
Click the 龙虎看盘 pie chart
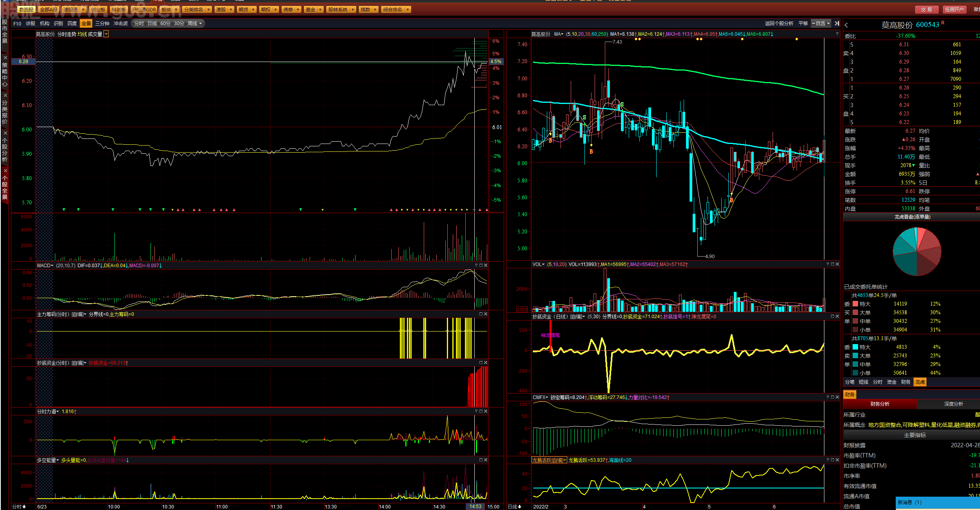pyautogui.click(x=917, y=252)
